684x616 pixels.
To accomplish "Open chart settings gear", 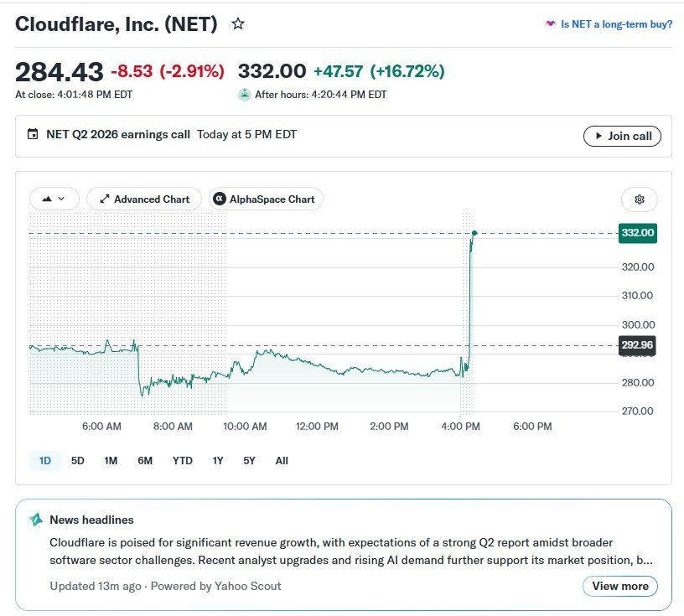I will pos(639,199).
